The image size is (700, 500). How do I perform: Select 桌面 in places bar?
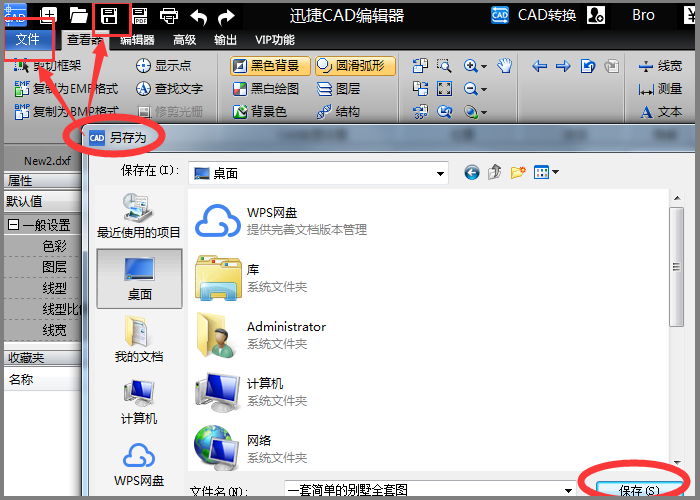click(x=139, y=279)
